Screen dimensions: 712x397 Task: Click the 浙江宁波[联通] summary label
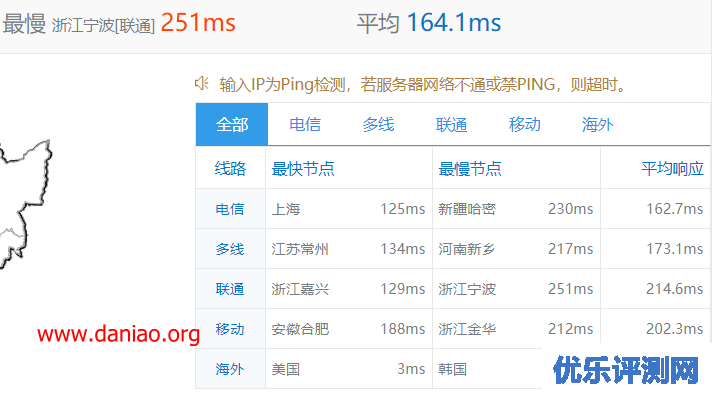tap(103, 25)
